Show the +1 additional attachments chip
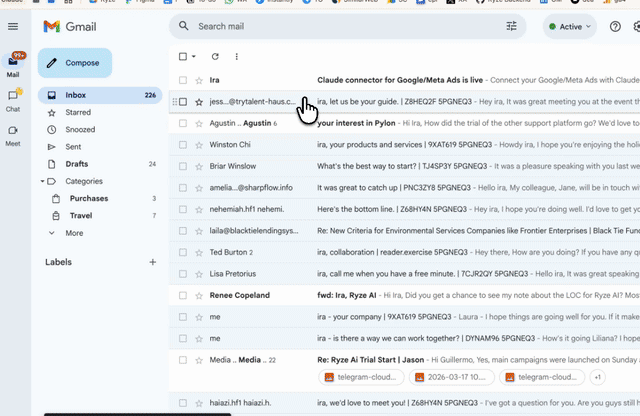Image resolution: width=640 pixels, height=416 pixels. [598, 377]
